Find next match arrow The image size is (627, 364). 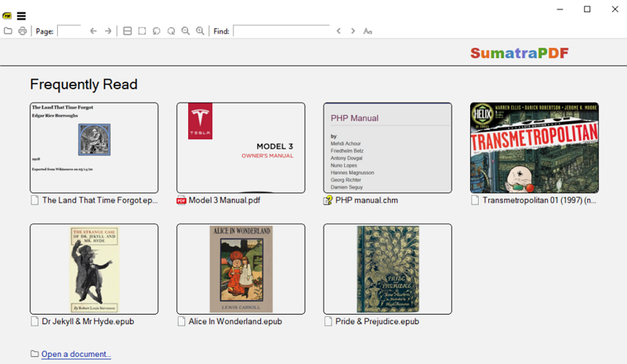353,31
